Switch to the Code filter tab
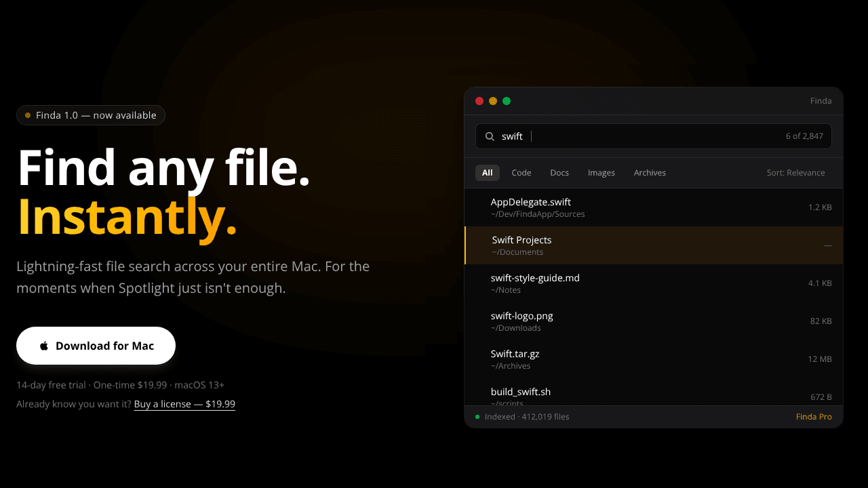Viewport: 868px width, 488px height. click(521, 173)
